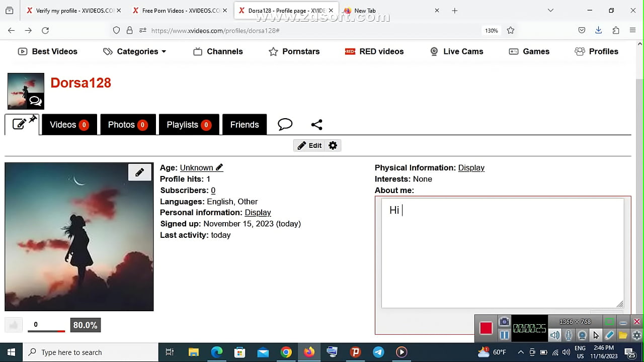Screen dimensions: 644x362
Task: Open the speech bubble comments icon
Action: [285, 125]
